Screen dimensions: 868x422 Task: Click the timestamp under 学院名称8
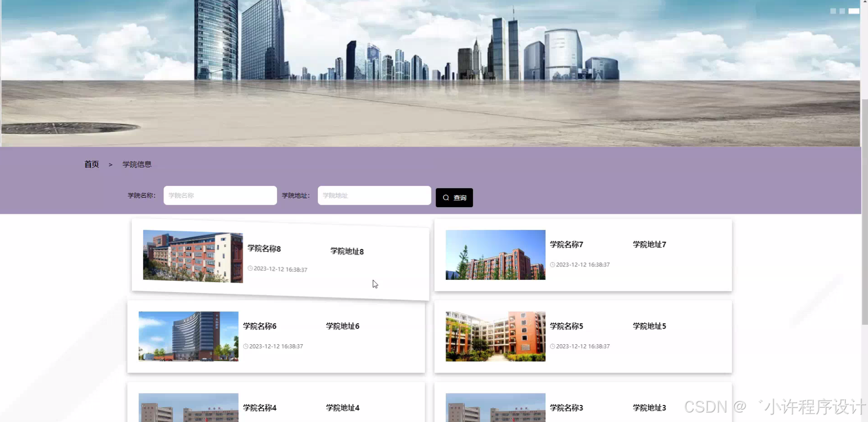(x=280, y=269)
